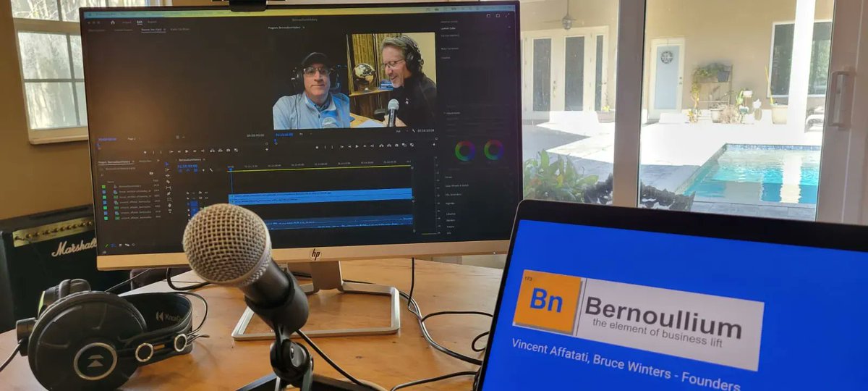This screenshot has width=868, height=391.
Task: Go to In point in Program monitor
Action: [341, 147]
